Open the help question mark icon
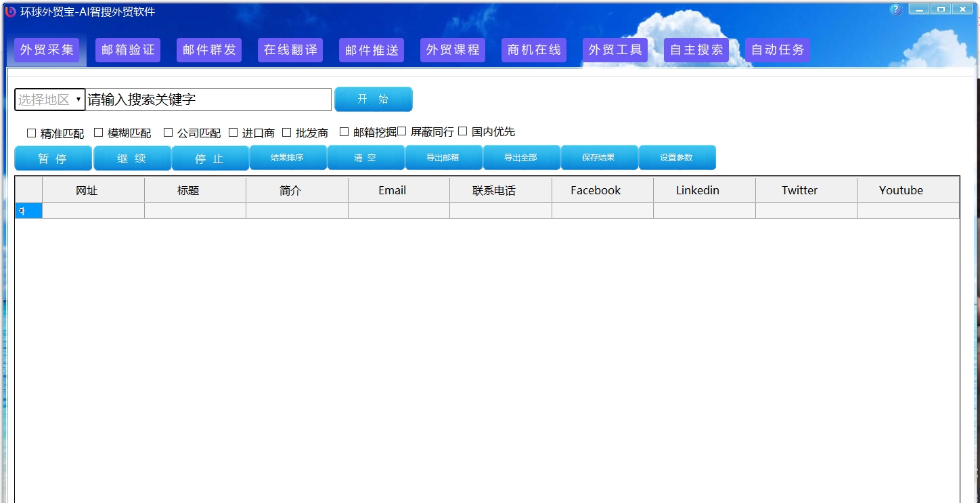 pos(895,9)
